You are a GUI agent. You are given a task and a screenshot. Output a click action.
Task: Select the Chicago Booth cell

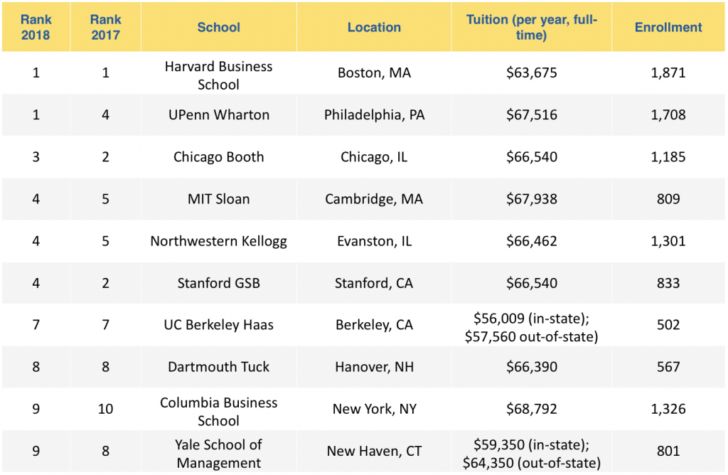point(219,157)
